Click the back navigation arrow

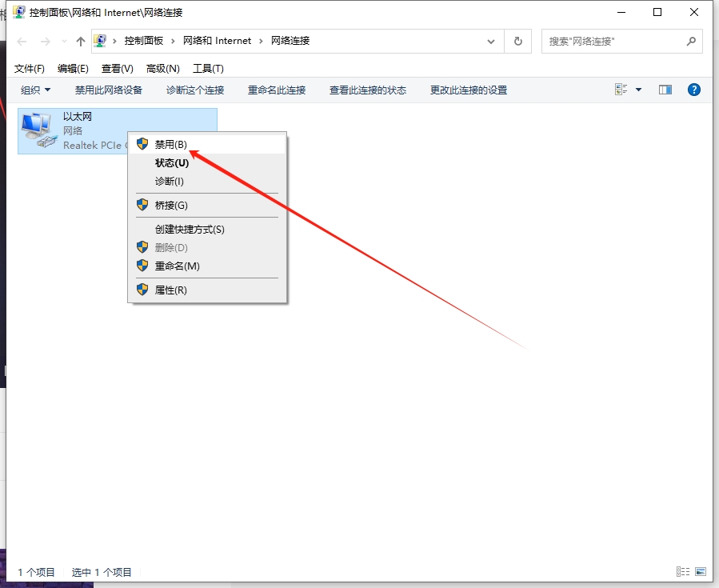[22, 40]
